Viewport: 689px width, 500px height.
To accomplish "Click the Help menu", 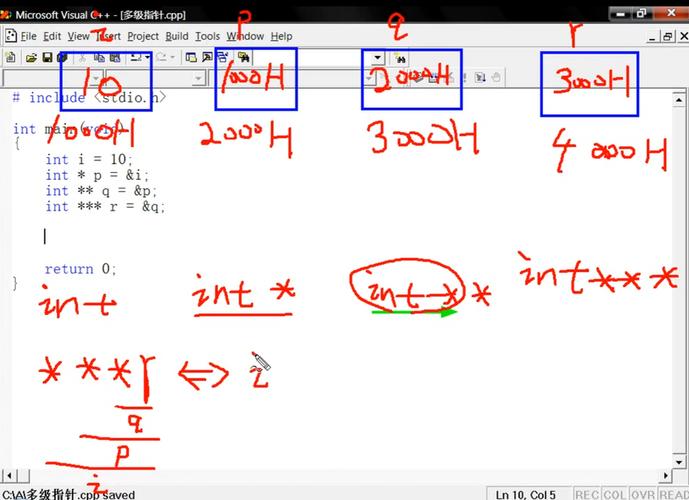I will tap(282, 36).
